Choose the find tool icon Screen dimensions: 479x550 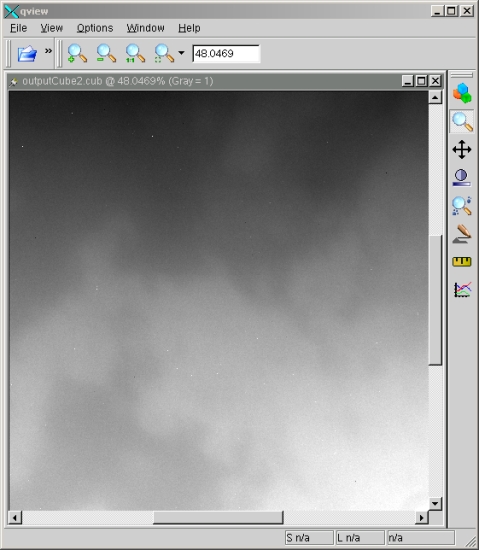tap(462, 206)
